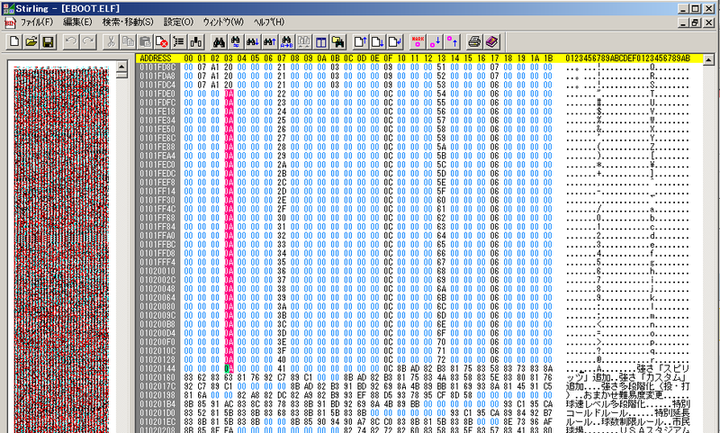Screen dimensions: 720x433
Task: Click the pink Mark icon
Action: point(418,41)
